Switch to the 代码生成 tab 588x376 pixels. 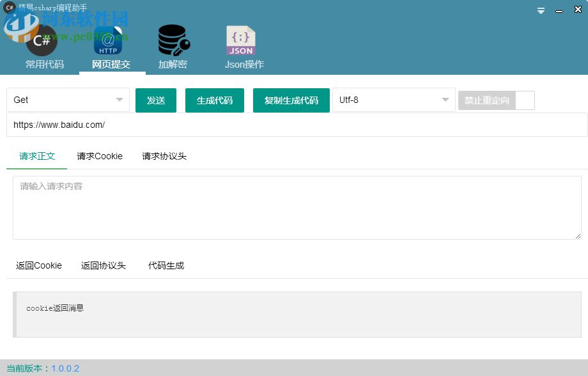[x=165, y=265]
